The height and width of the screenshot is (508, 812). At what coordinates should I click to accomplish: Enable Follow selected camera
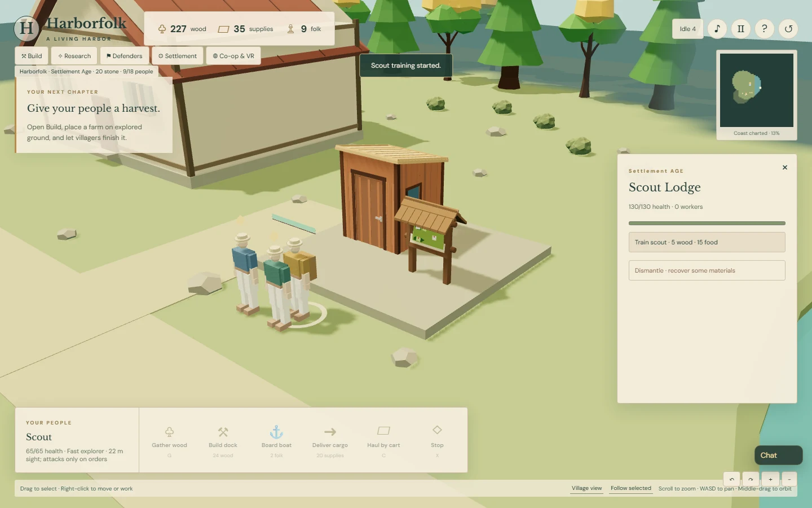tap(630, 488)
